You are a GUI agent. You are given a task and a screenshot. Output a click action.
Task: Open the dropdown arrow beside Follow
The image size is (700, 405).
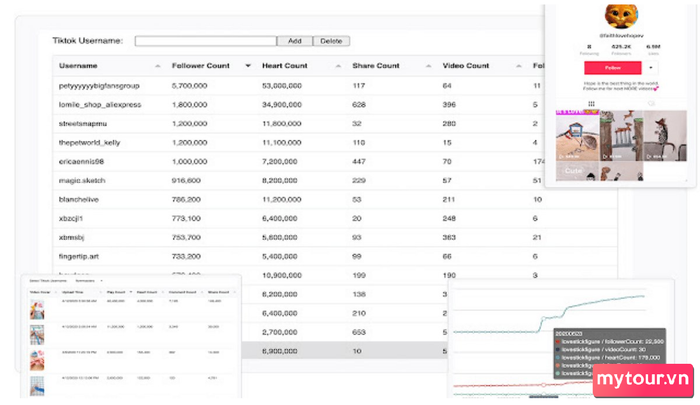click(x=652, y=67)
